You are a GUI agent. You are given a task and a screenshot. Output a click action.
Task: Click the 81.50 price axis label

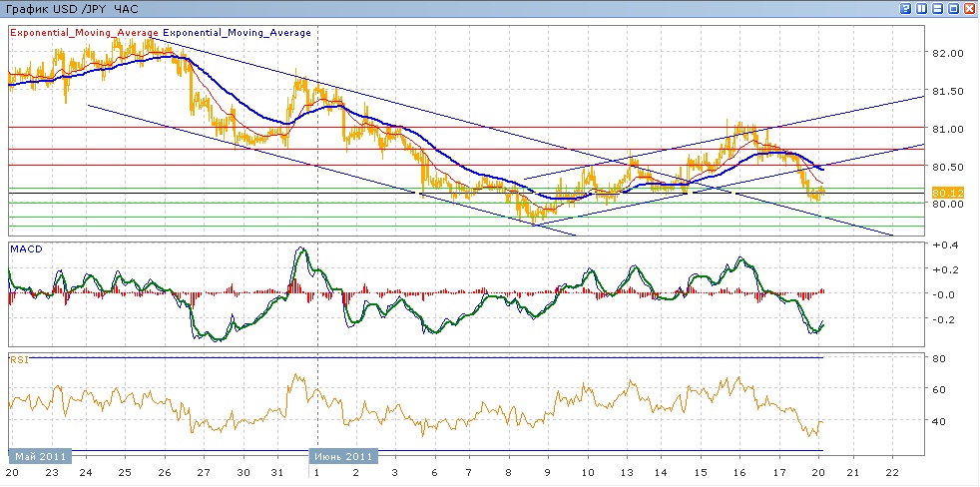(949, 91)
